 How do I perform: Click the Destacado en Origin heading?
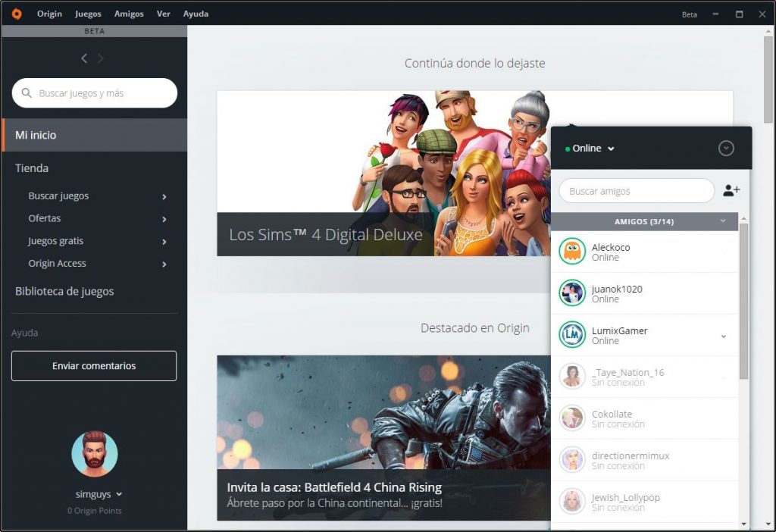click(x=474, y=328)
